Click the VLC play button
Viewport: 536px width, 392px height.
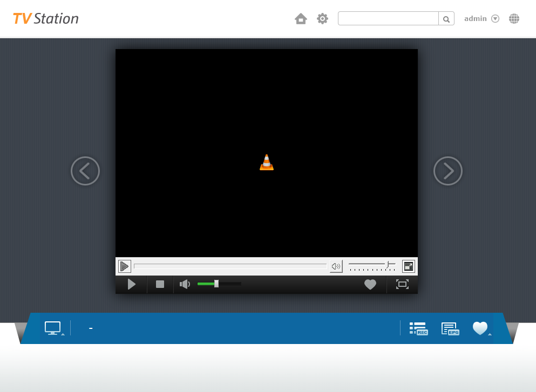[x=125, y=266]
